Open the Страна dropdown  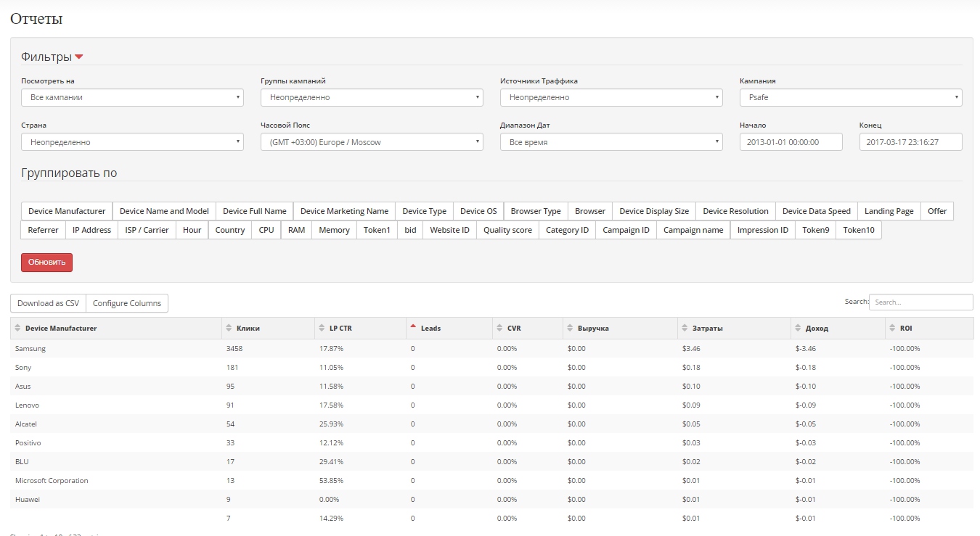pyautogui.click(x=132, y=142)
